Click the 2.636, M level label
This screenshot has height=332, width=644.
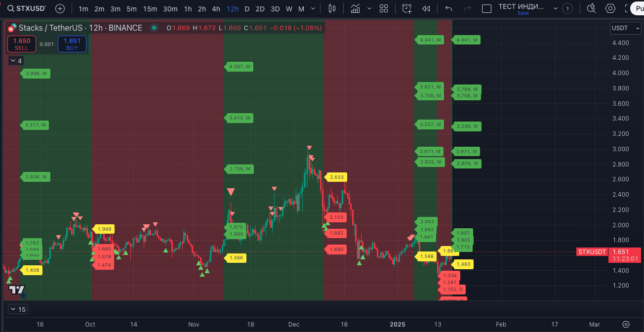(x=36, y=177)
